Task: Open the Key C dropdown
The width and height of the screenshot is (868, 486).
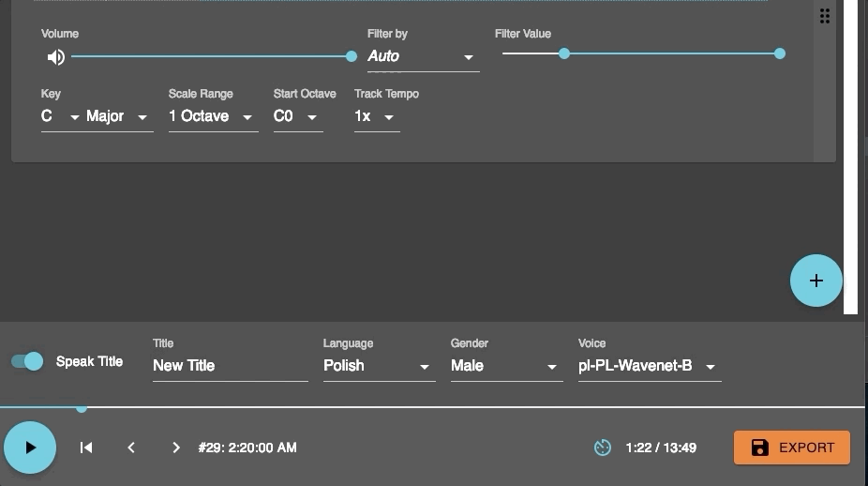Action: 60,116
